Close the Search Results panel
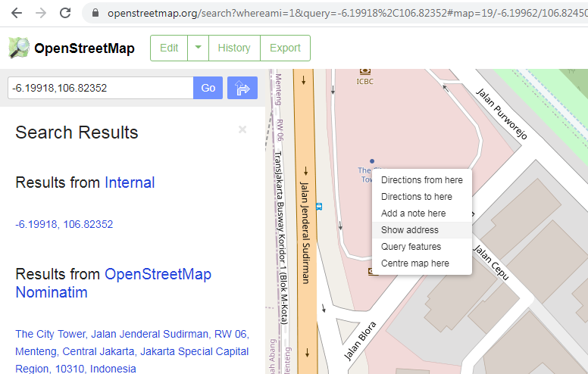588x374 pixels. tap(242, 129)
